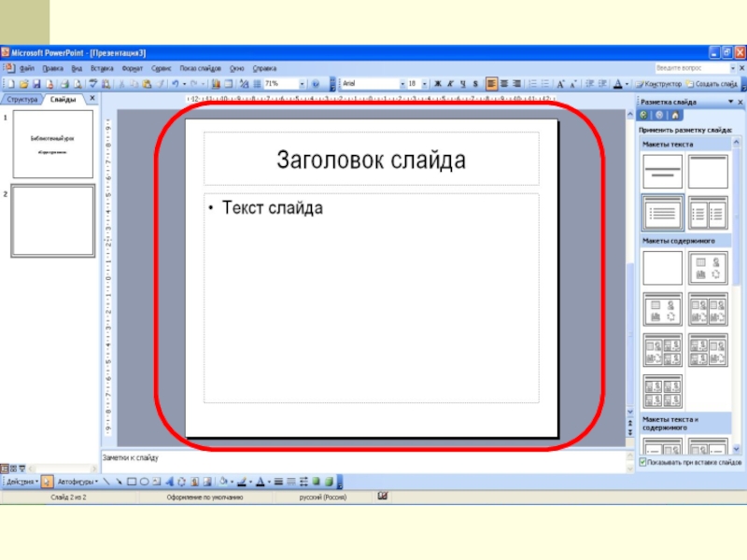This screenshot has width=747, height=560.
Task: Apply underline formatting (Ч)
Action: (x=462, y=84)
